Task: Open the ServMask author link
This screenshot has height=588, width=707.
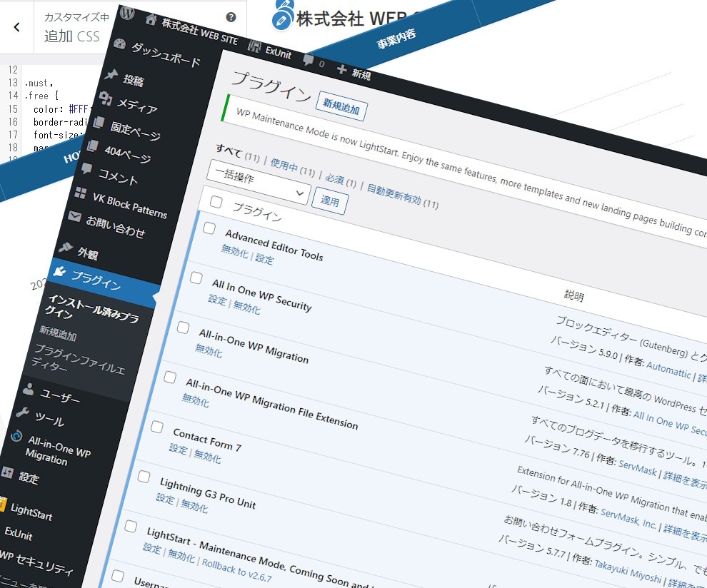Action: [x=637, y=467]
